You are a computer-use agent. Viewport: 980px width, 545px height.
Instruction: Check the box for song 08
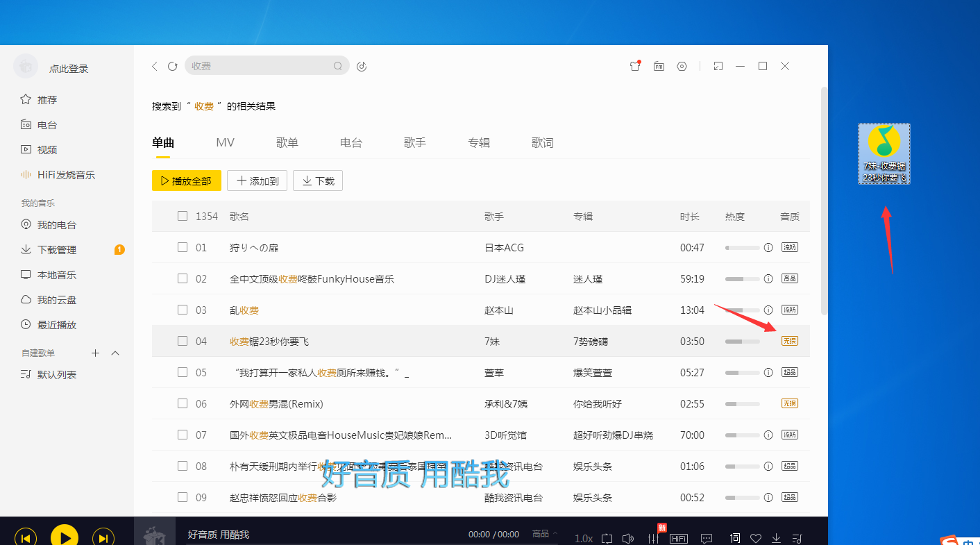click(x=183, y=466)
